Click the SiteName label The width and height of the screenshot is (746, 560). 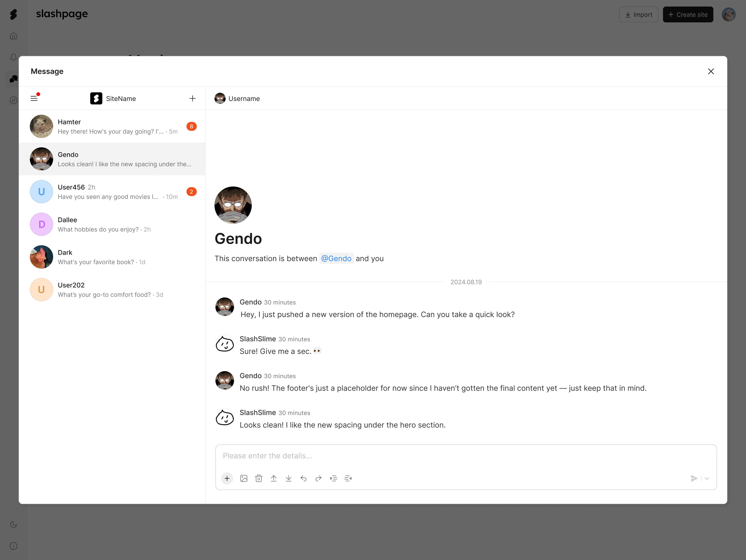[121, 99]
